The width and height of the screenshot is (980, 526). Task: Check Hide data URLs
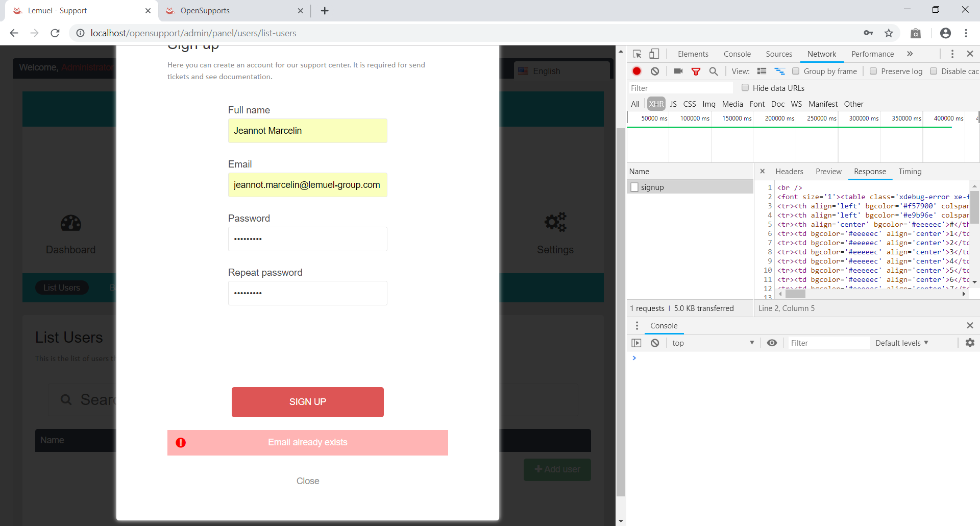pyautogui.click(x=745, y=88)
